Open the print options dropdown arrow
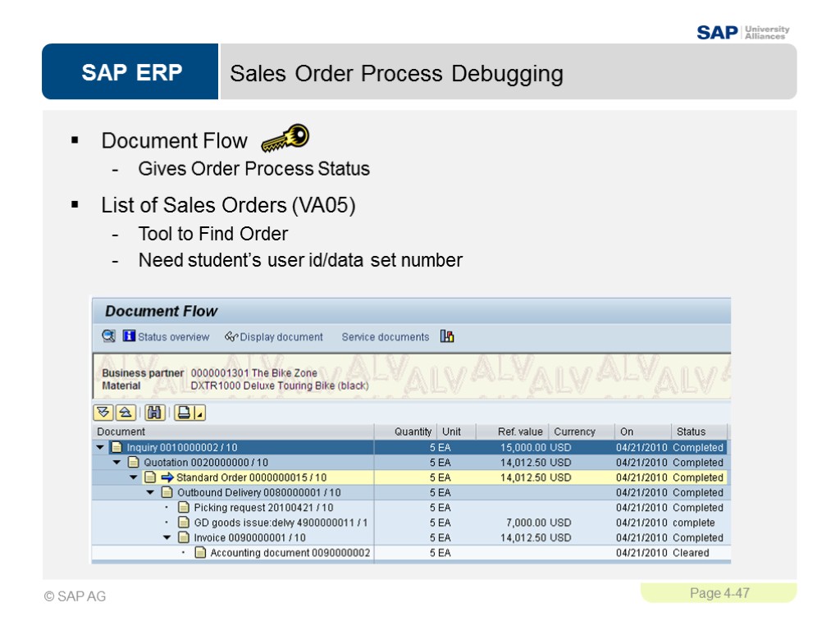840x630 pixels. [x=198, y=413]
